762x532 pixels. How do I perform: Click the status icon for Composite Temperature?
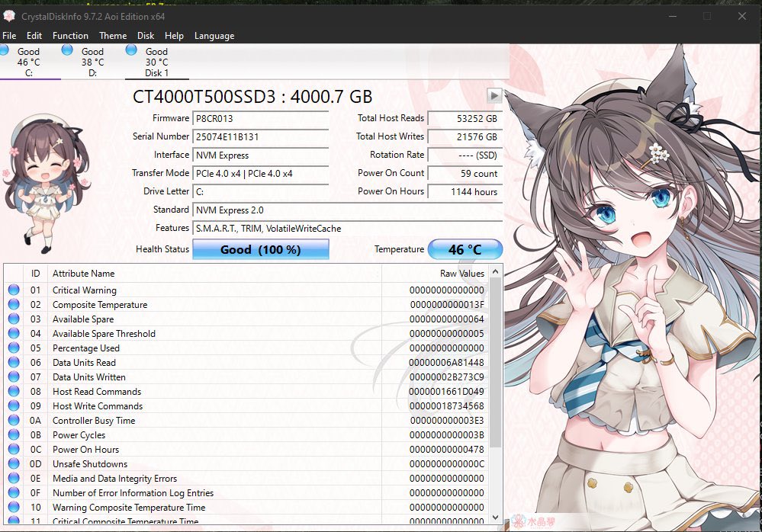pyautogui.click(x=14, y=304)
